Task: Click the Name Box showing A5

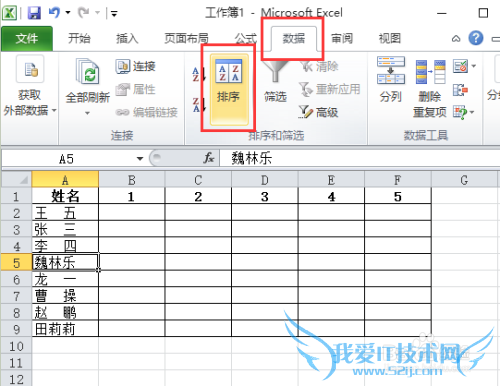Action: pyautogui.click(x=67, y=159)
